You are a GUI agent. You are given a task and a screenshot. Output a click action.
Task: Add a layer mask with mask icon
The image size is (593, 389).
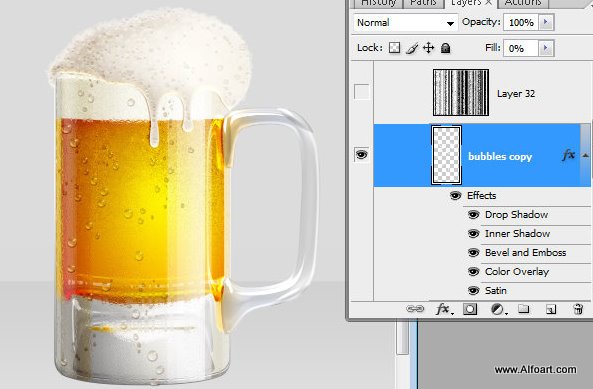click(x=470, y=309)
